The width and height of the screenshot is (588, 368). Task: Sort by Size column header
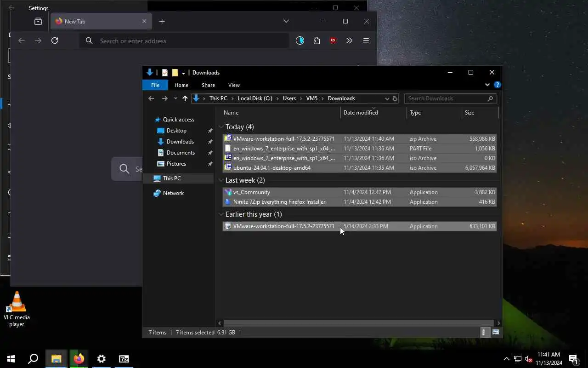click(480, 113)
